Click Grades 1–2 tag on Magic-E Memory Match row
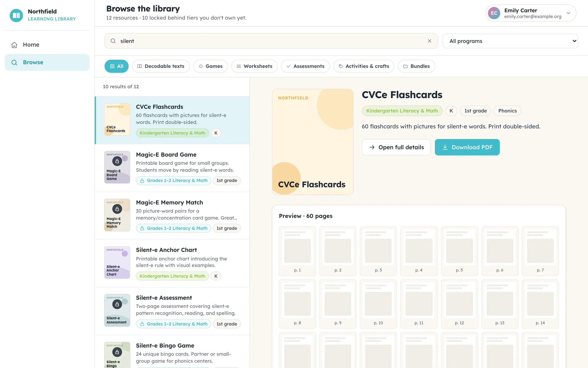The width and height of the screenshot is (588, 368). pyautogui.click(x=173, y=228)
